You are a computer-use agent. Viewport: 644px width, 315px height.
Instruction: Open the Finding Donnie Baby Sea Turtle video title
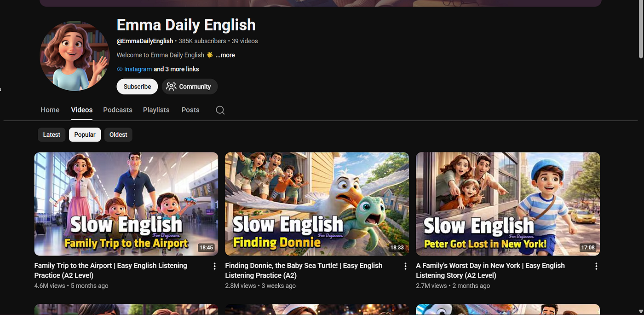pos(304,270)
